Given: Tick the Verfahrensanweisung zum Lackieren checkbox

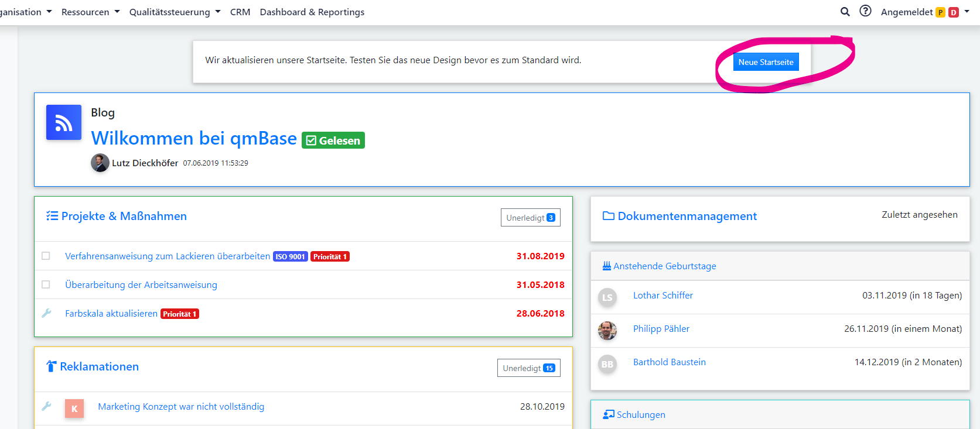Looking at the screenshot, I should click(x=46, y=256).
